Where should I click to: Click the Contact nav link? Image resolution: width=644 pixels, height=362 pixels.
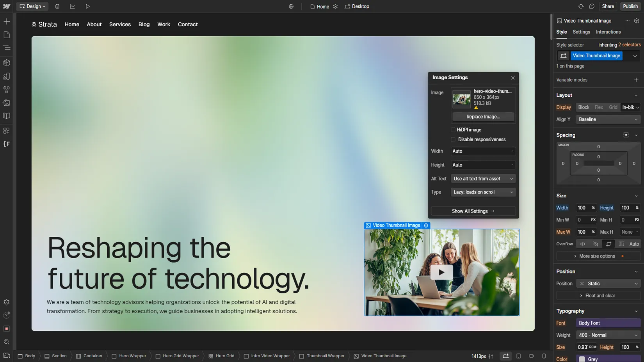188,24
